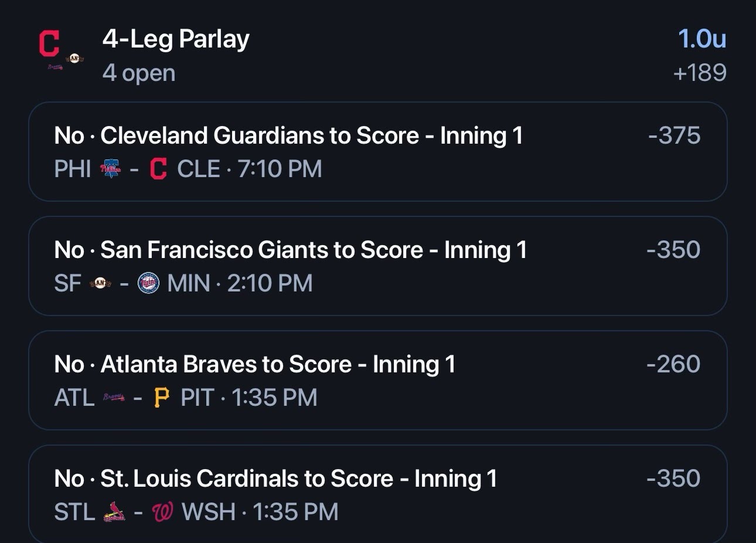Viewport: 756px width, 543px height.
Task: Open the San Francisco Giants Inning 1 leg
Action: click(x=378, y=266)
